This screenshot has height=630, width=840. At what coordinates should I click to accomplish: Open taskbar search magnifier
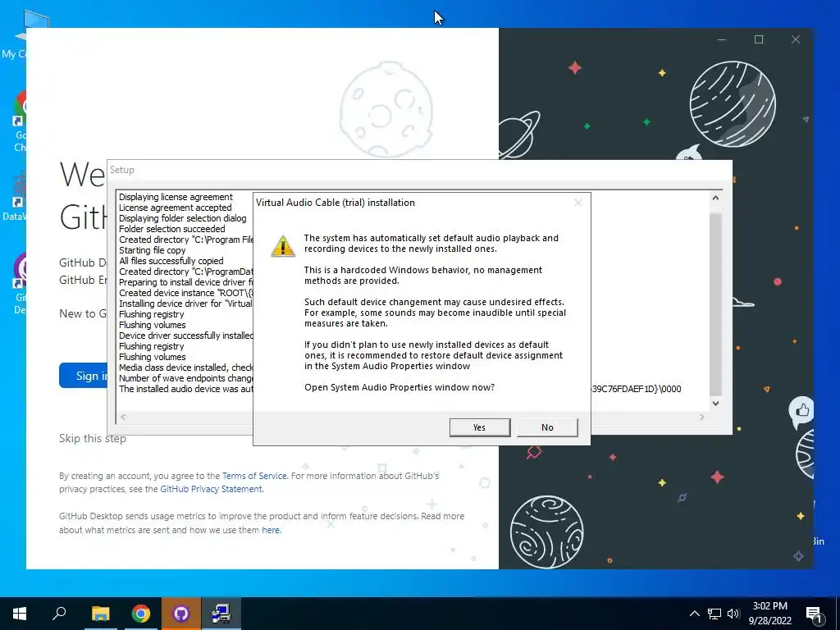pyautogui.click(x=59, y=614)
